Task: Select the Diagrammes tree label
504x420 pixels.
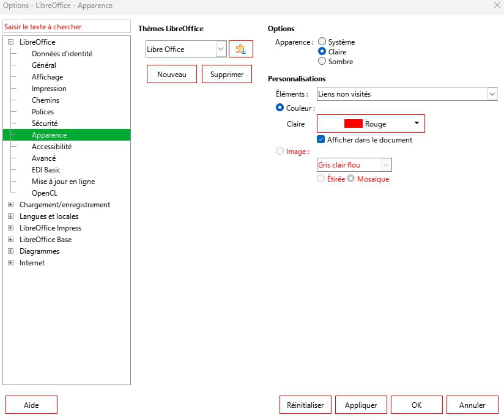Action: tap(39, 251)
